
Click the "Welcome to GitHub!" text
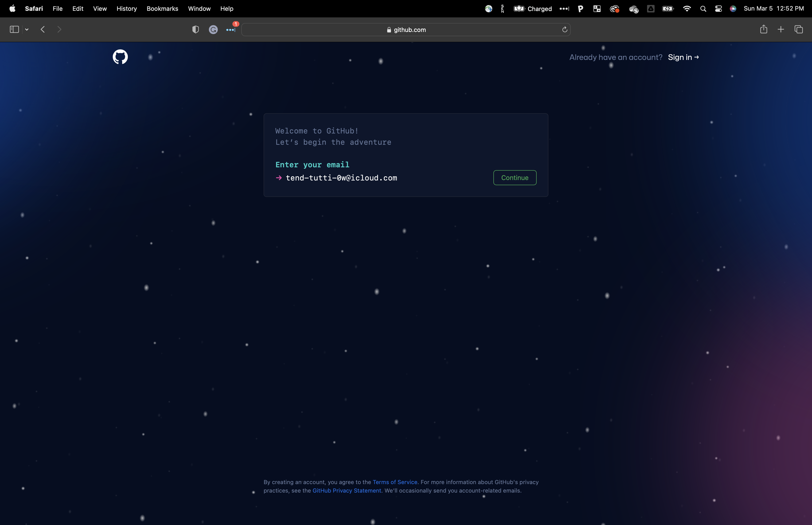point(316,131)
